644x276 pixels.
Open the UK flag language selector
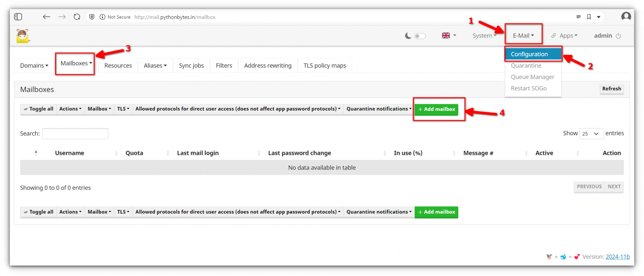(449, 36)
